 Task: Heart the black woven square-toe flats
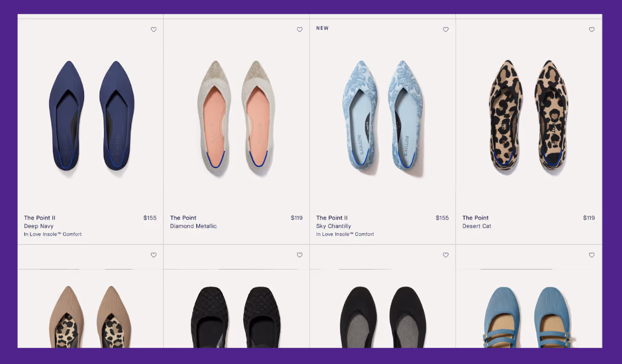[x=300, y=255]
